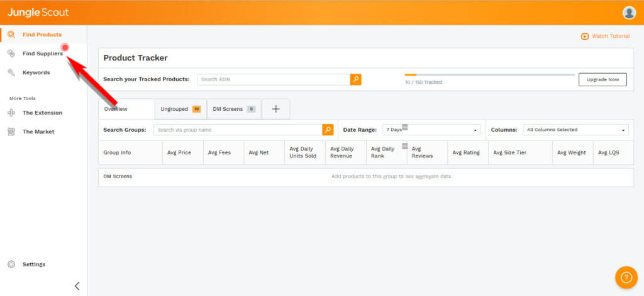Click the Find Suppliers tag icon

tap(11, 54)
